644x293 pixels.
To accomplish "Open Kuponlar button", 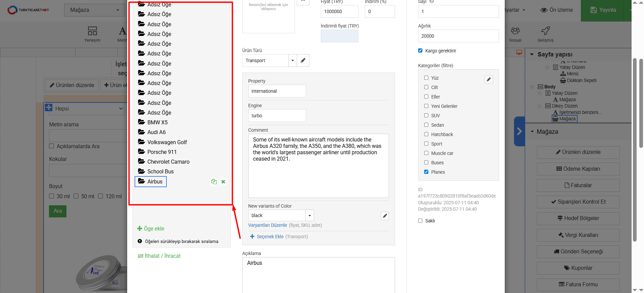I will (x=578, y=268).
